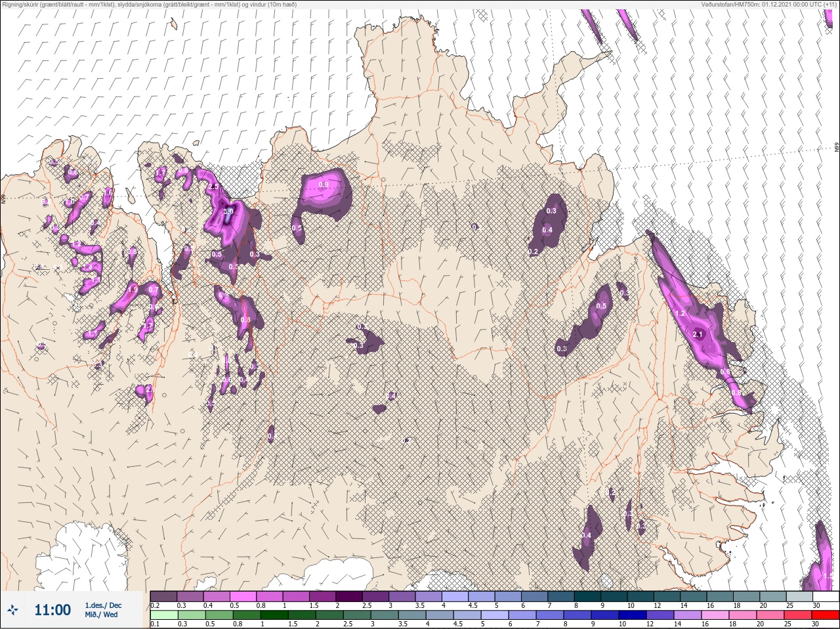This screenshot has height=629, width=840.
Task: Select the 11:00 forecast time label
Action: 52,610
